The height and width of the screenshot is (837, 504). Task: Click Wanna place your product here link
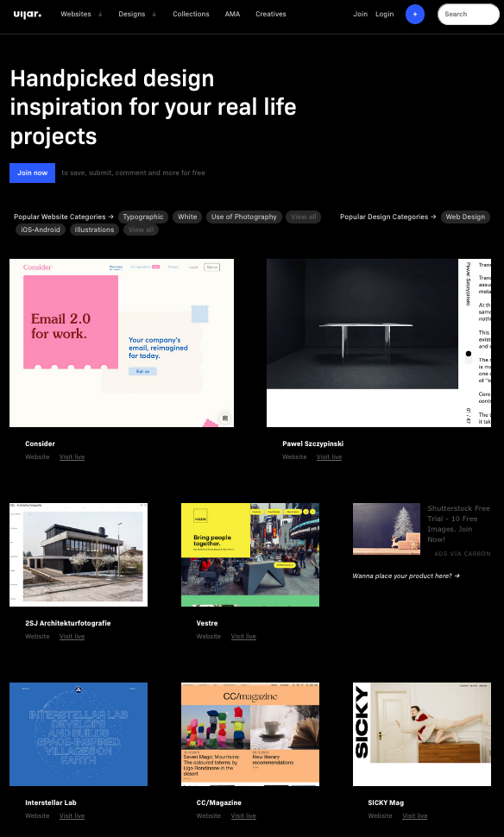[x=406, y=576]
